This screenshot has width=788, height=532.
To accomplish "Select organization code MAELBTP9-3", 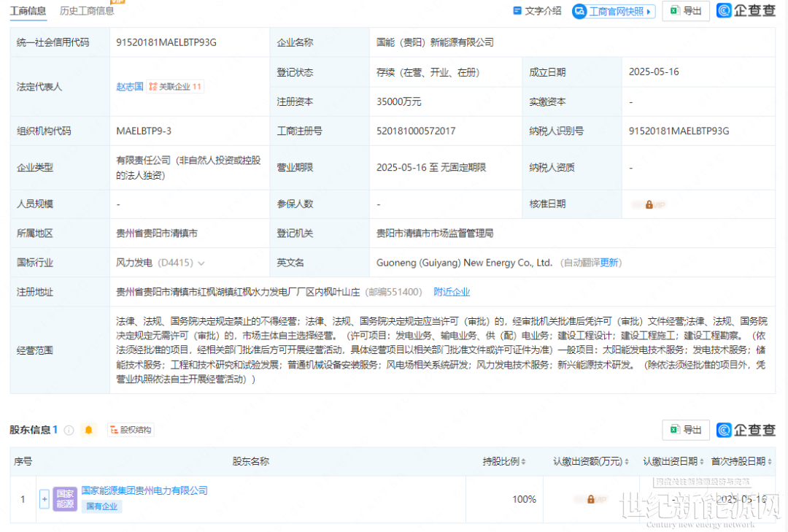I will pos(144,131).
